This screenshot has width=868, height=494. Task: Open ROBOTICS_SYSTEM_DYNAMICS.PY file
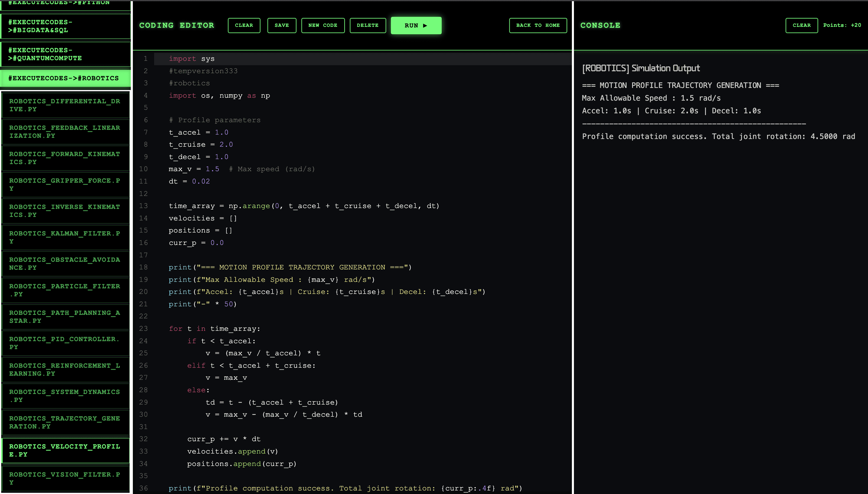(66, 396)
